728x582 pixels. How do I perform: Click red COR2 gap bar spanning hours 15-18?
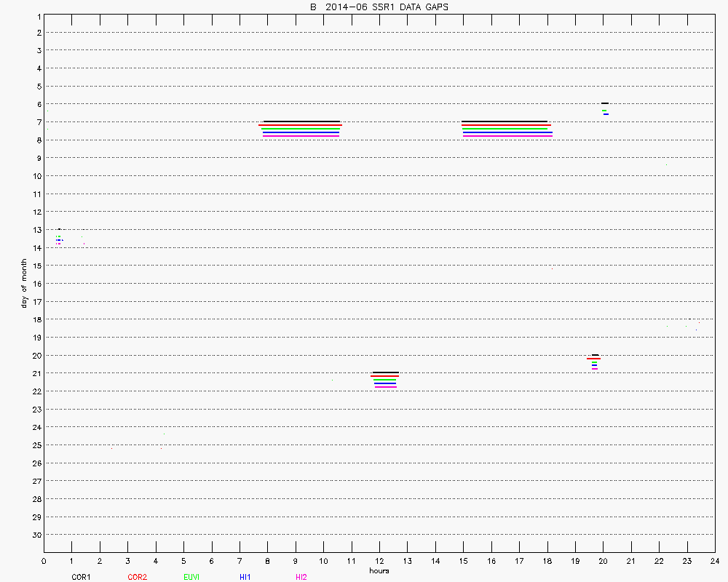[506, 125]
